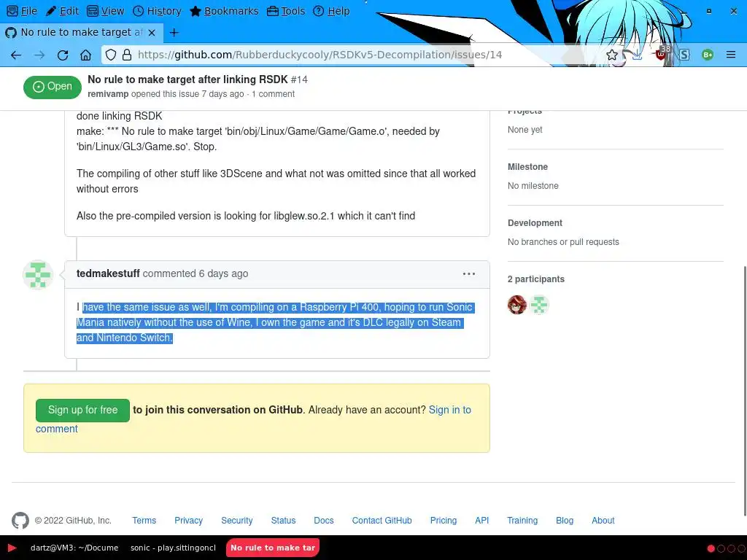Click the 'Sign in to comment' link
The height and width of the screenshot is (560, 747).
tap(449, 410)
